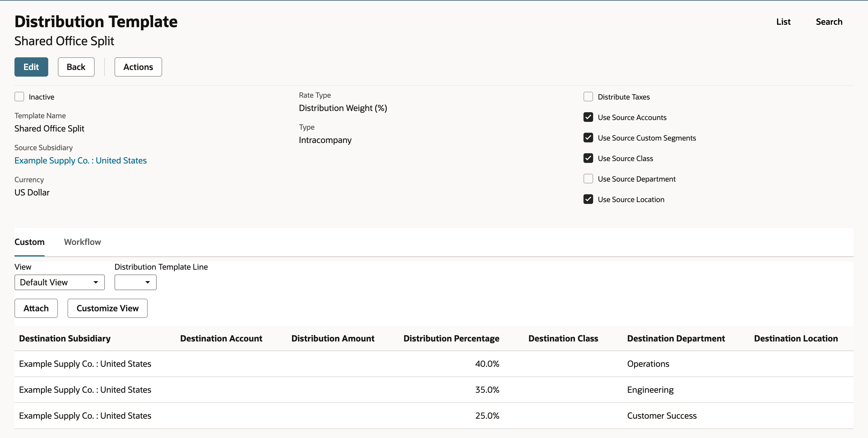Click the Intracompany type value

325,140
